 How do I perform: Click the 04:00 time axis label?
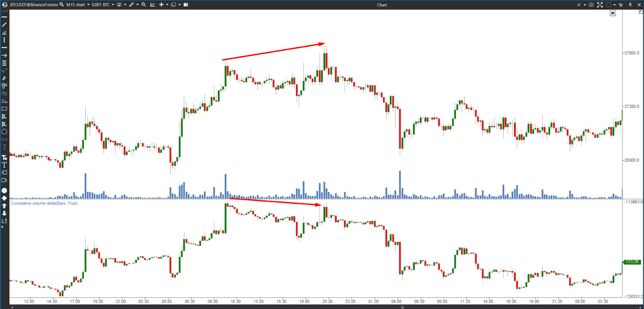(396, 301)
